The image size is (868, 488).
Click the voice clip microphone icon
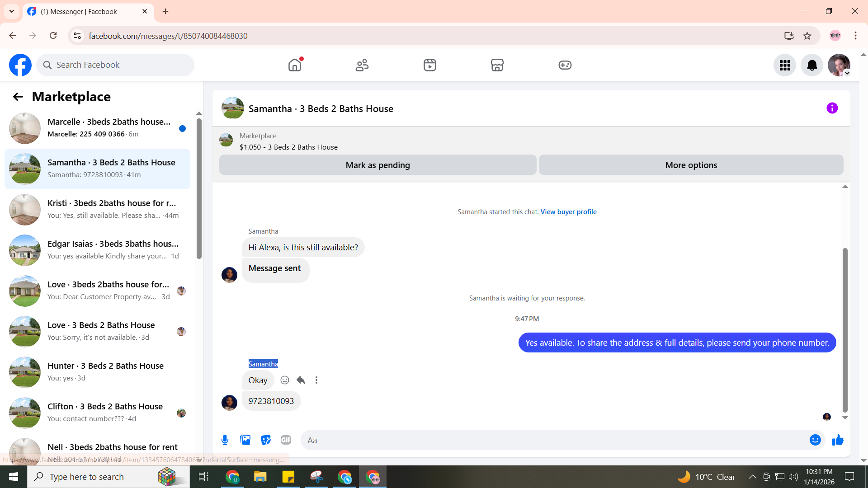(225, 440)
